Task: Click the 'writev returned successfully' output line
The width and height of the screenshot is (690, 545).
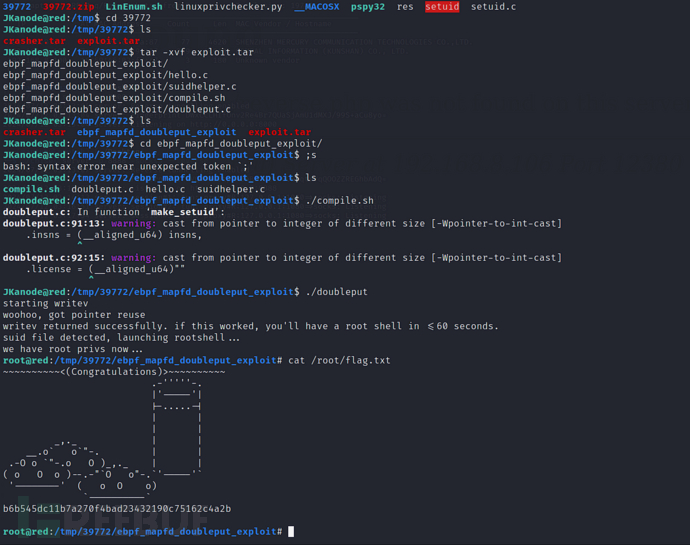Action: point(250,326)
